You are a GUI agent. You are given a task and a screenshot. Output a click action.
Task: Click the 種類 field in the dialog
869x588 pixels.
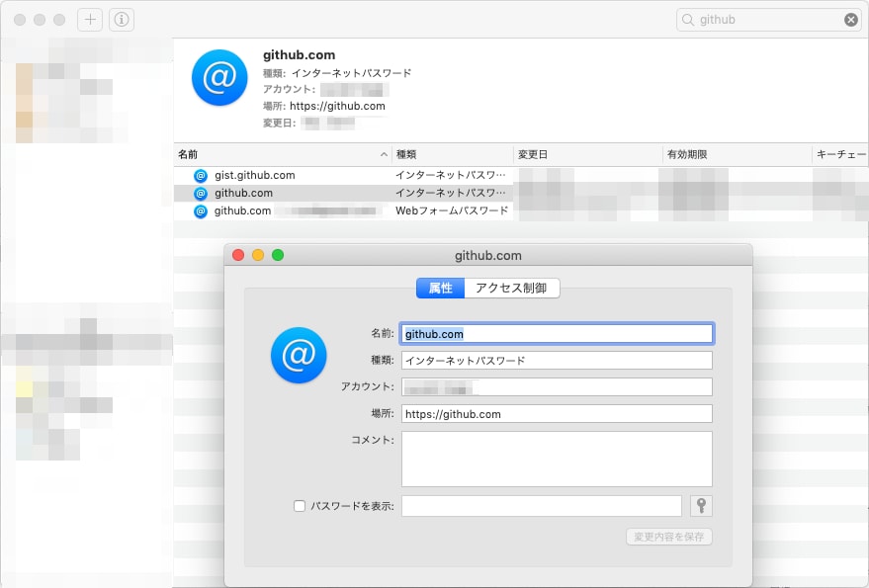(x=557, y=361)
